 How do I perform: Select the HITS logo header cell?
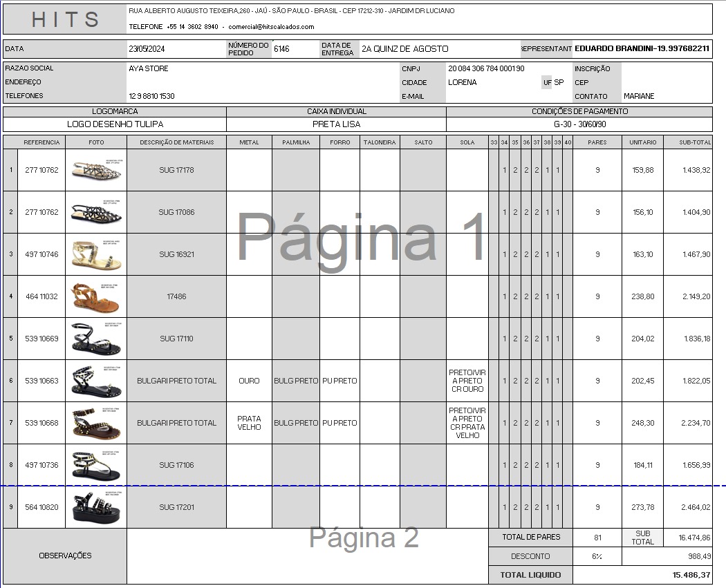tap(65, 19)
